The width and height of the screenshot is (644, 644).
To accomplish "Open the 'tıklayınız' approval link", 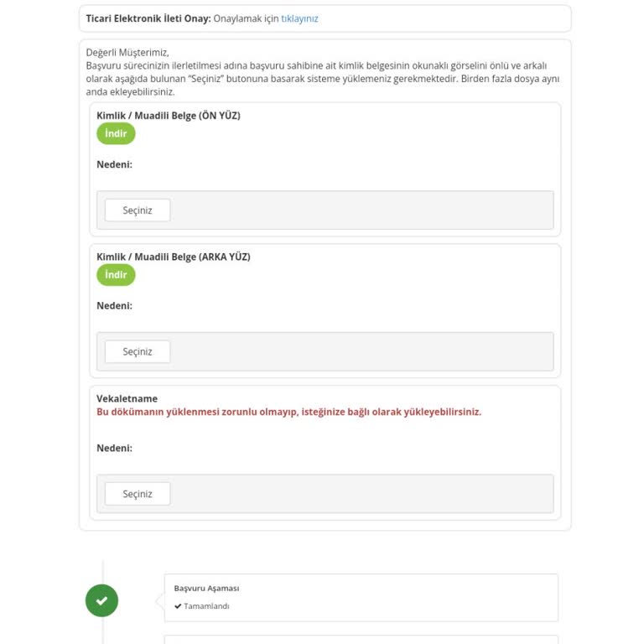I will 299,18.
